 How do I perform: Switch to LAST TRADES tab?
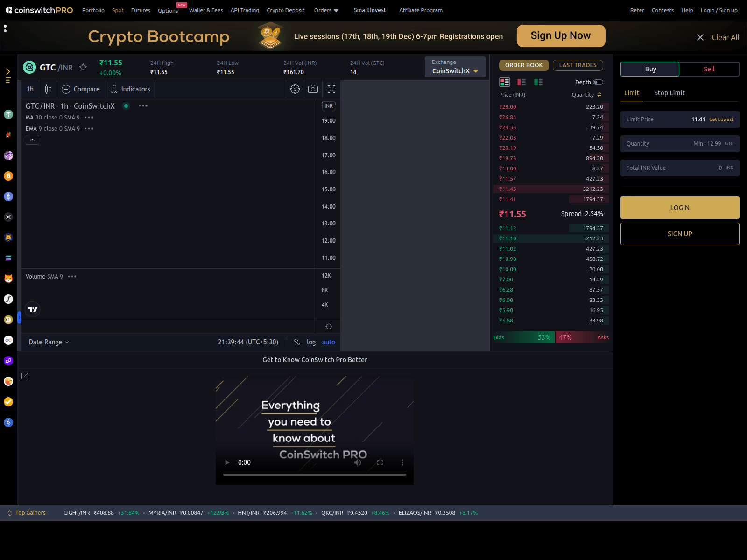tap(578, 65)
